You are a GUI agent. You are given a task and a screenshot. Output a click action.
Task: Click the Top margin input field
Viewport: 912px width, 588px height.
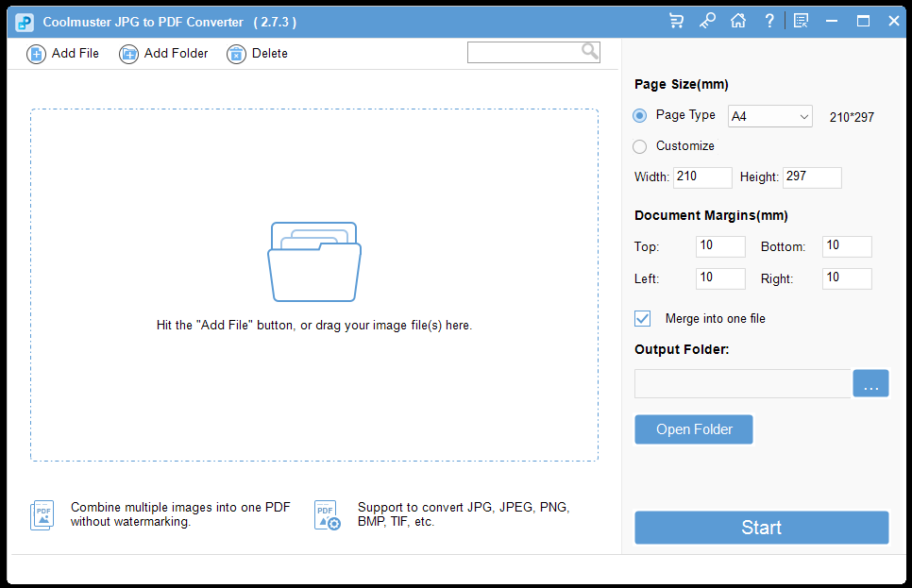[720, 246]
